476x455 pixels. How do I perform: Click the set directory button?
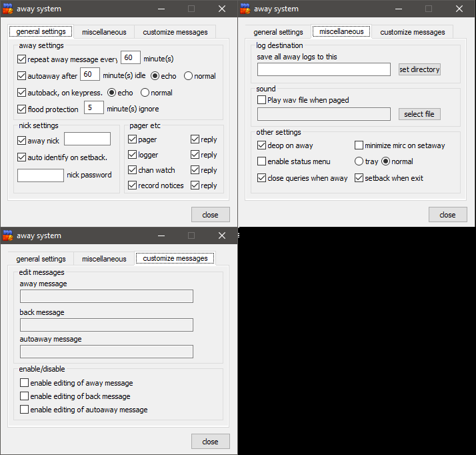tap(419, 69)
